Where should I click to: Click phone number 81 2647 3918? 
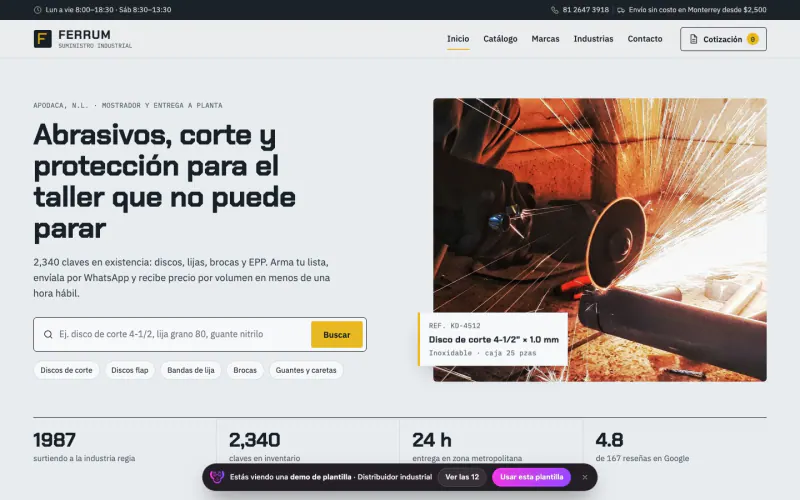click(586, 10)
